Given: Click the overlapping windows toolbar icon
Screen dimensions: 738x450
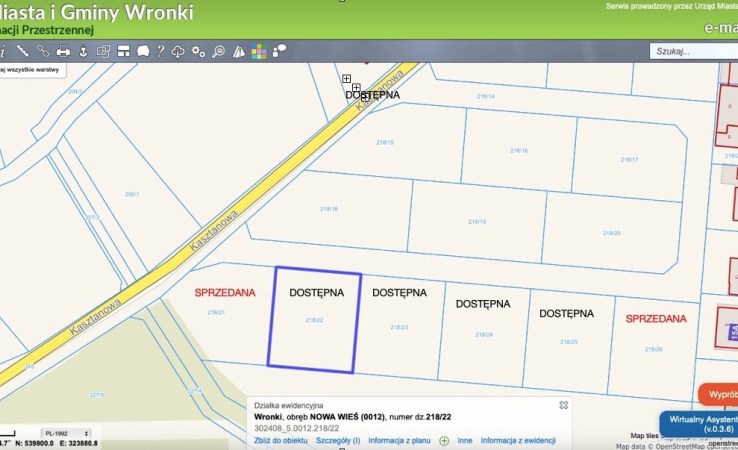Looking at the screenshot, I should tap(103, 51).
